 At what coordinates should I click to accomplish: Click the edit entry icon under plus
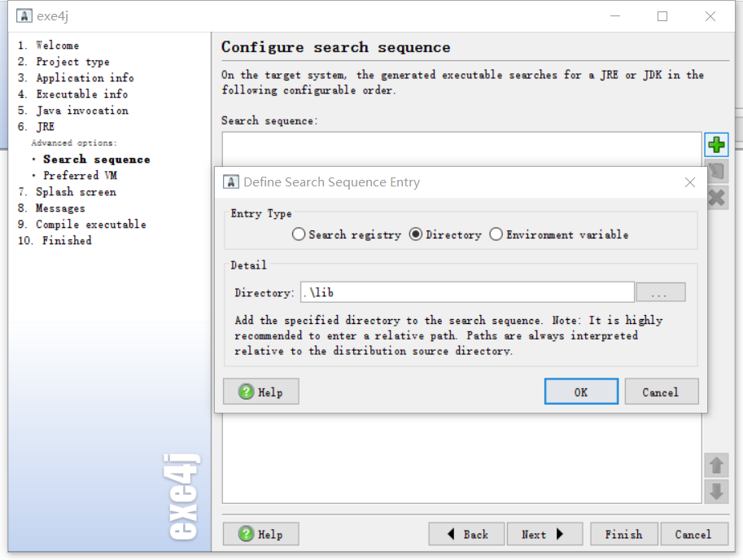[x=717, y=171]
